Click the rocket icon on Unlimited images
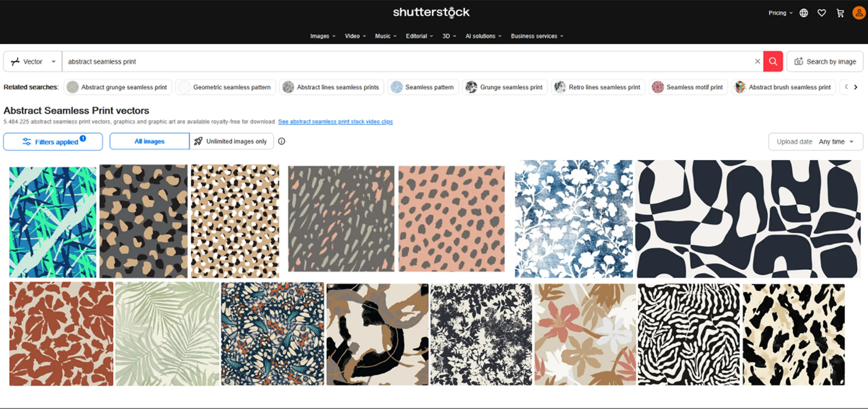This screenshot has height=409, width=868. [x=198, y=141]
